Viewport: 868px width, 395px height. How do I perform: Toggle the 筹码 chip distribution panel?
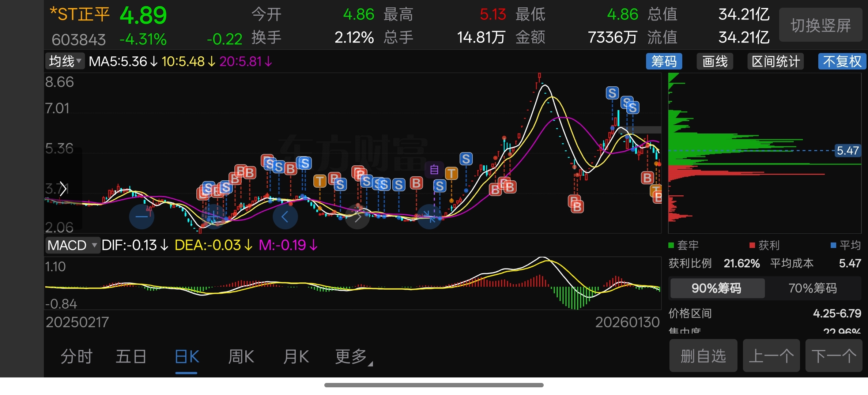pyautogui.click(x=664, y=61)
